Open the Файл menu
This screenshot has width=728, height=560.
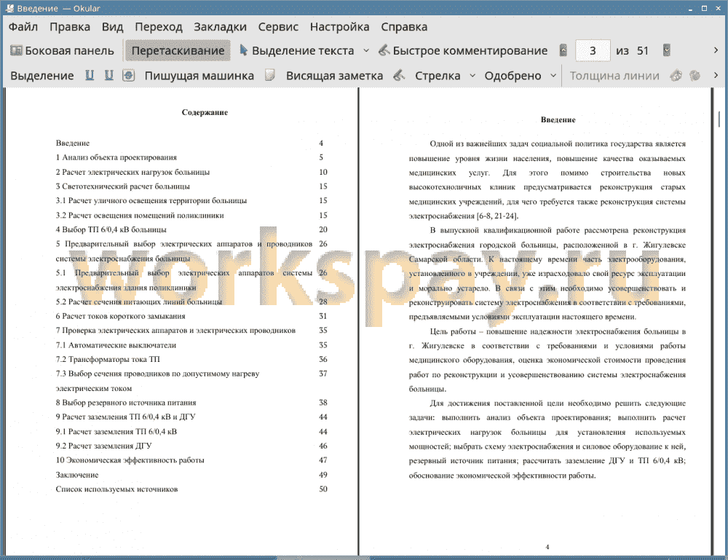(23, 27)
